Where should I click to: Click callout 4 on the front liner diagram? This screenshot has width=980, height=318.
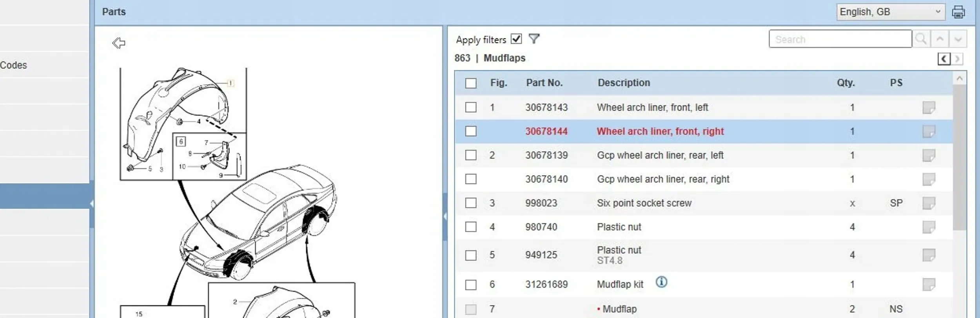point(199,122)
